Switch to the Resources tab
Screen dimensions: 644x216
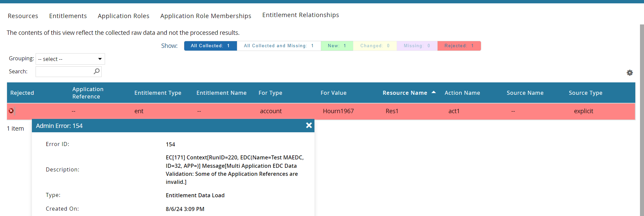[23, 16]
